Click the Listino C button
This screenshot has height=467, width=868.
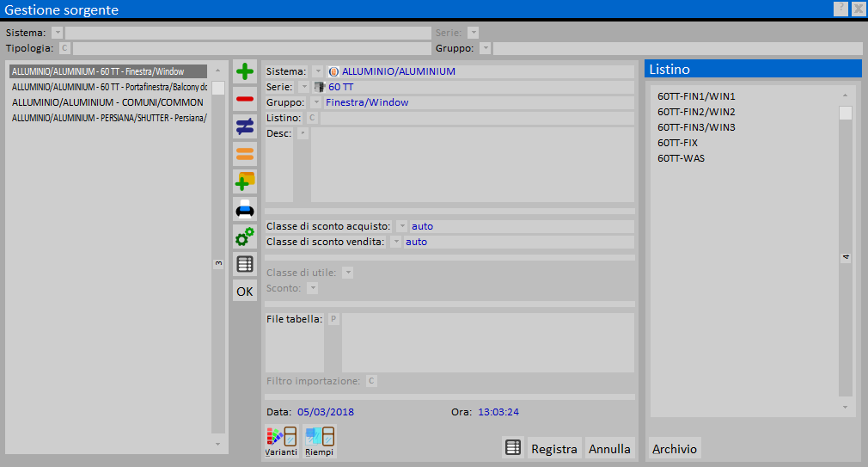312,118
